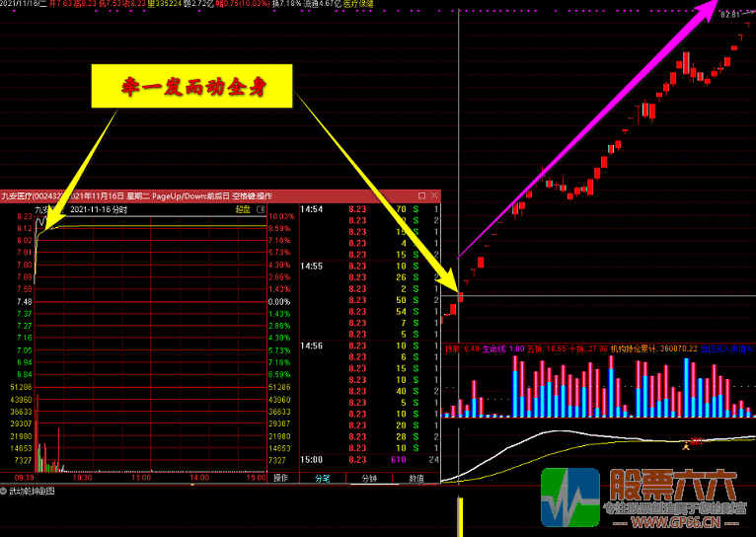Image resolution: width=756 pixels, height=537 pixels.
Task: Click the 13:00 time axis label
Action: 141,478
